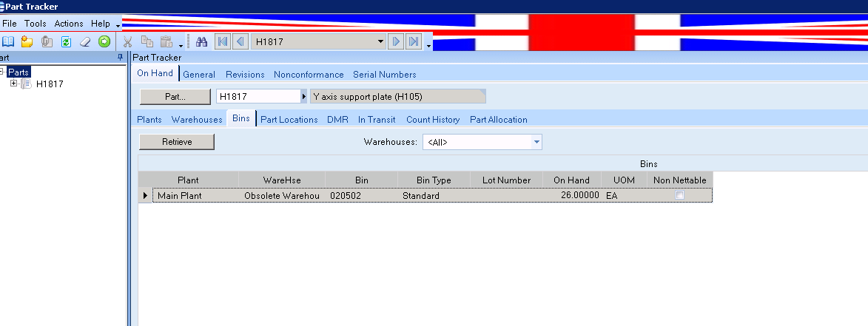Go to the first record arrow
The height and width of the screenshot is (326, 868).
[223, 41]
